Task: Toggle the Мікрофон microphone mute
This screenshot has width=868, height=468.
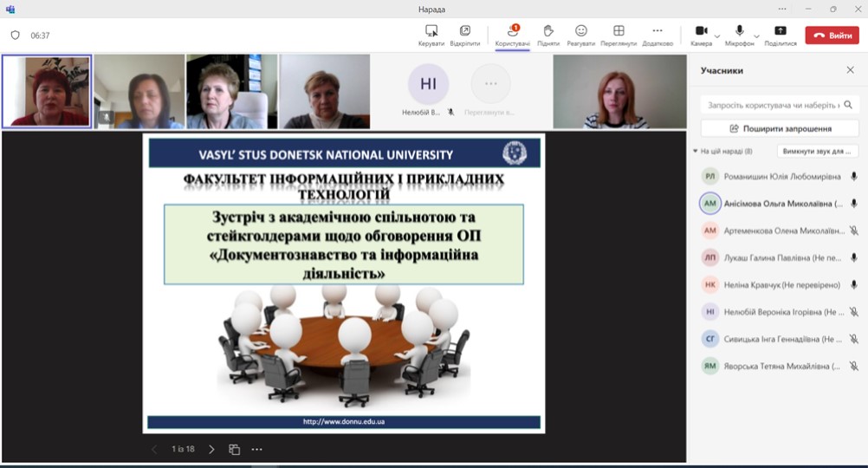Action: 740,31
